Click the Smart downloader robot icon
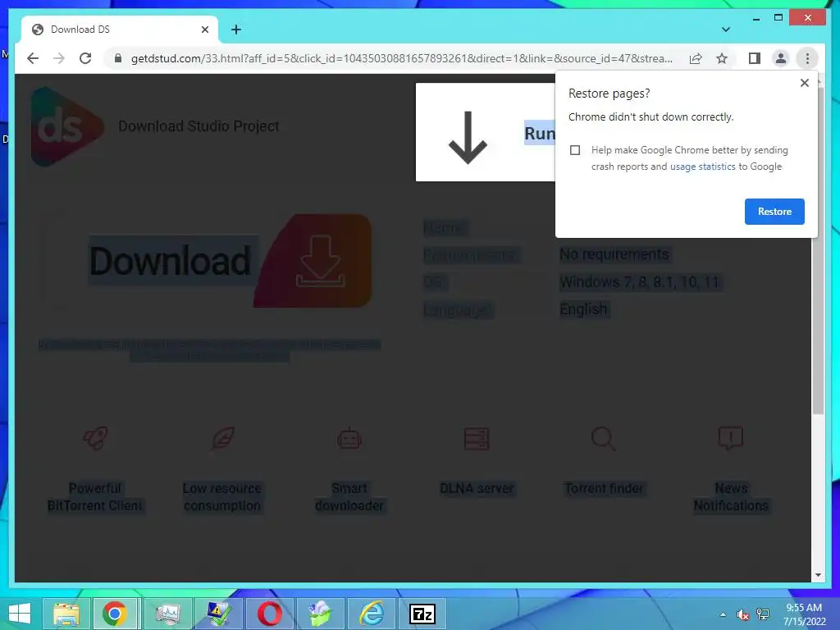 (349, 438)
